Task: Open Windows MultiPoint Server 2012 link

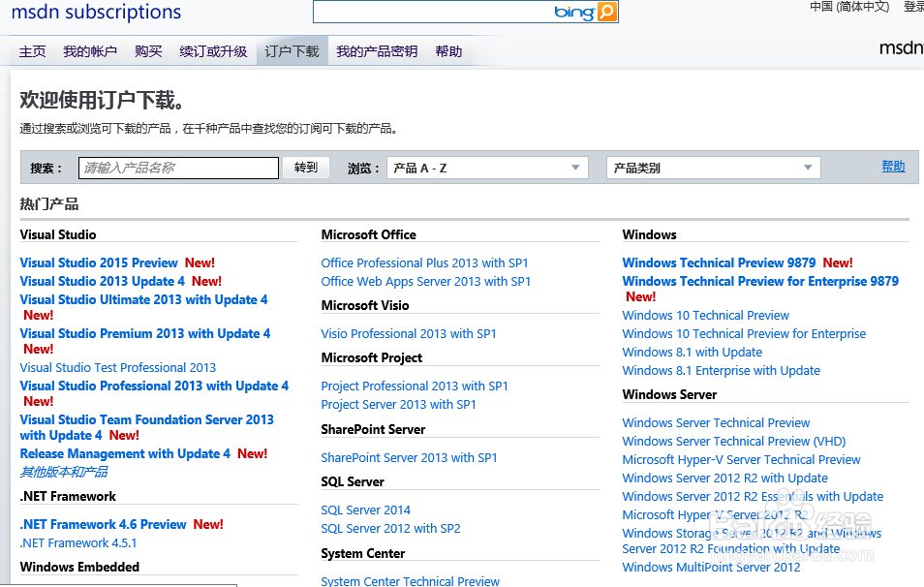Action: point(711,567)
